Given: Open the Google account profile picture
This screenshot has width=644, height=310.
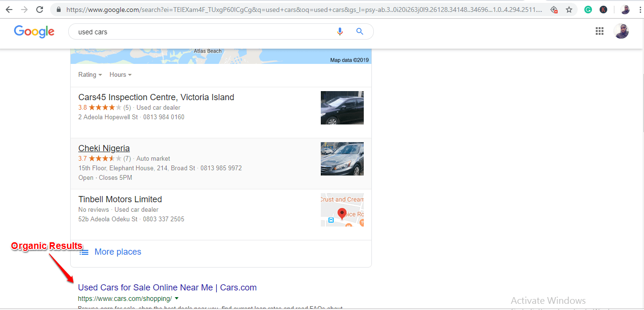Looking at the screenshot, I should point(621,31).
